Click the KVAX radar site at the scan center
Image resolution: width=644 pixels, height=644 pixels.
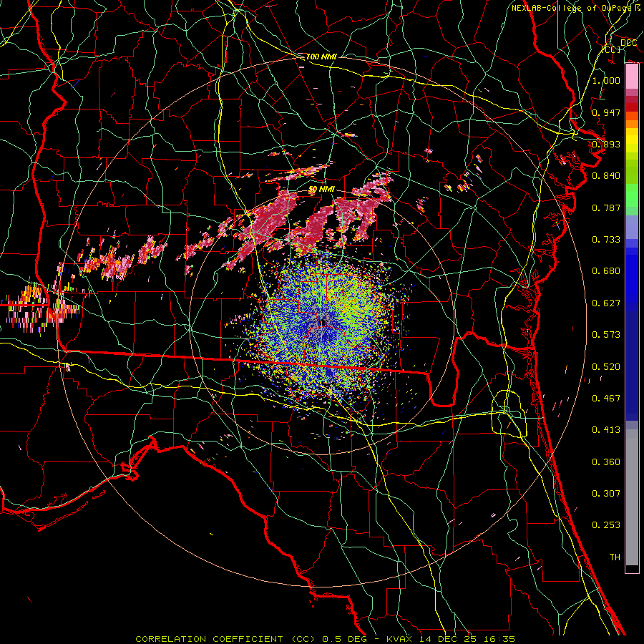click(x=323, y=323)
